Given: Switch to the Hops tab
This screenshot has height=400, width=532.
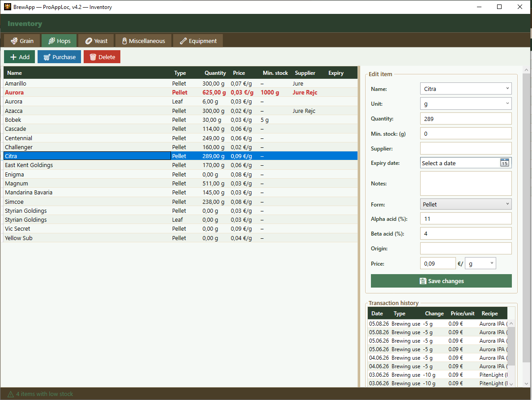Looking at the screenshot, I should 60,41.
